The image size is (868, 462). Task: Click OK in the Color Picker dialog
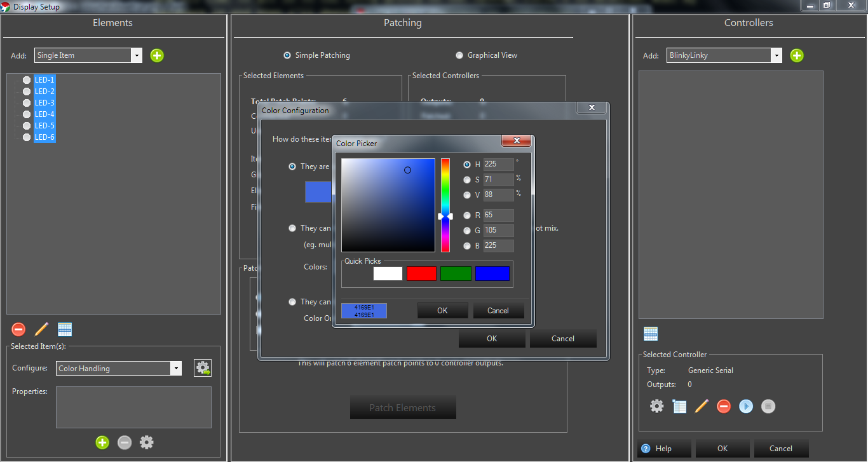(x=442, y=311)
